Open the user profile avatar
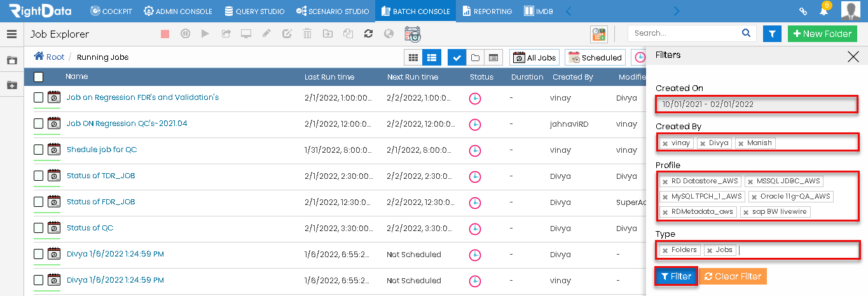The width and height of the screenshot is (868, 296). pos(851,11)
